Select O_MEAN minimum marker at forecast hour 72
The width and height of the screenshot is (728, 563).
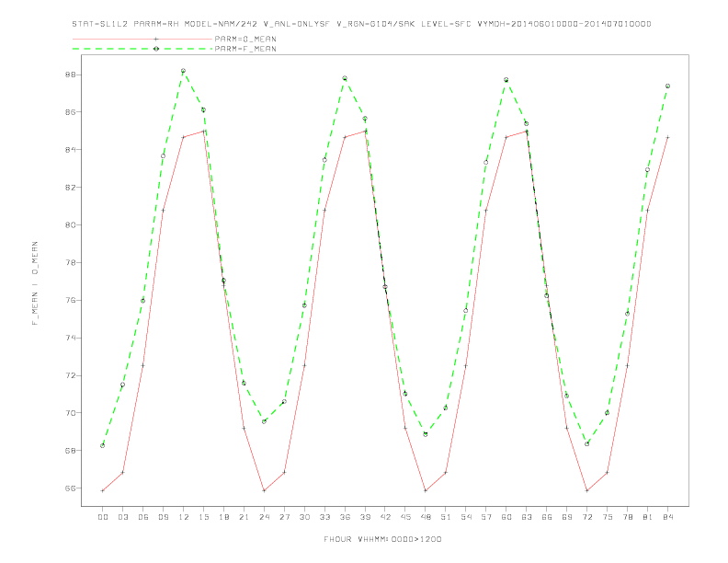[587, 490]
